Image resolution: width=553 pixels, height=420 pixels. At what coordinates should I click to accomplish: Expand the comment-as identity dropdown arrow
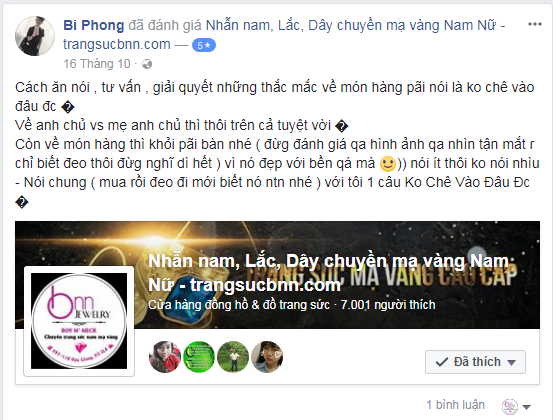click(526, 407)
